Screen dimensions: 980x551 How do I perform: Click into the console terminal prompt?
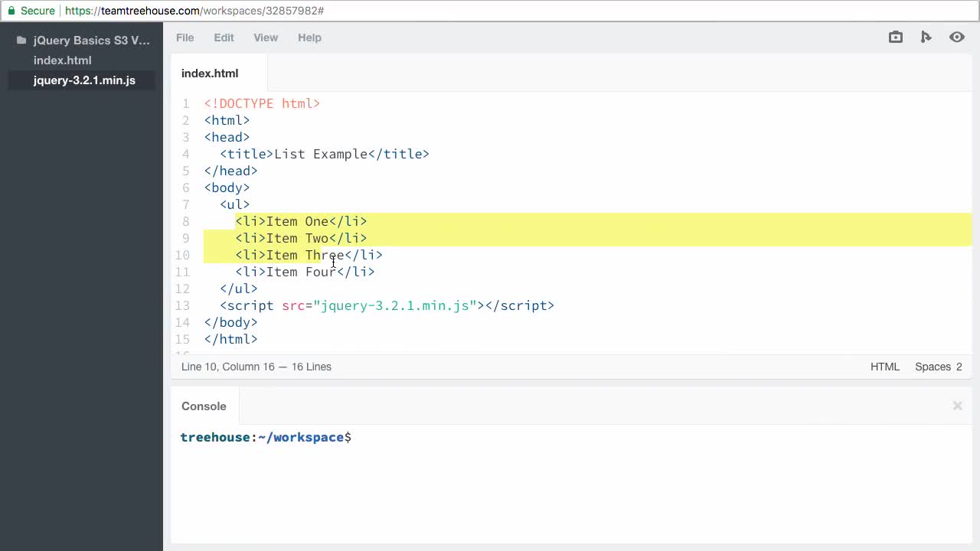266,438
